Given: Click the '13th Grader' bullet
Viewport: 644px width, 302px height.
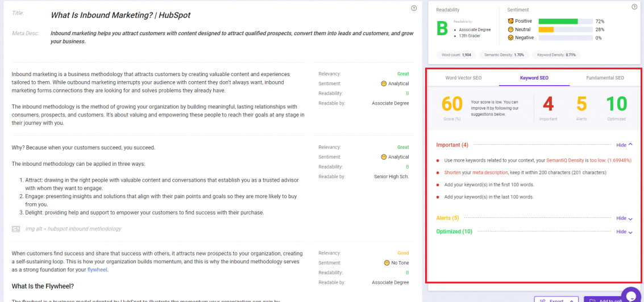Looking at the screenshot, I should [468, 36].
